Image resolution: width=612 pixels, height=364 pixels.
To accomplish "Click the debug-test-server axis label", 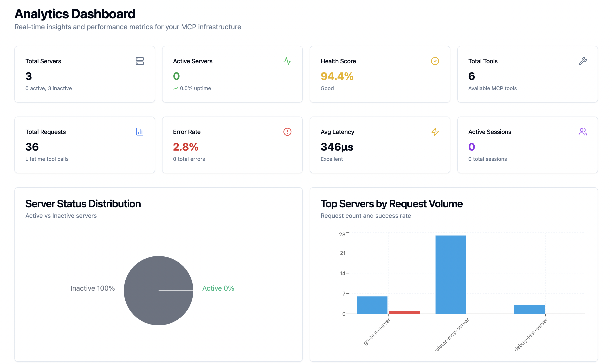I will click(531, 335).
